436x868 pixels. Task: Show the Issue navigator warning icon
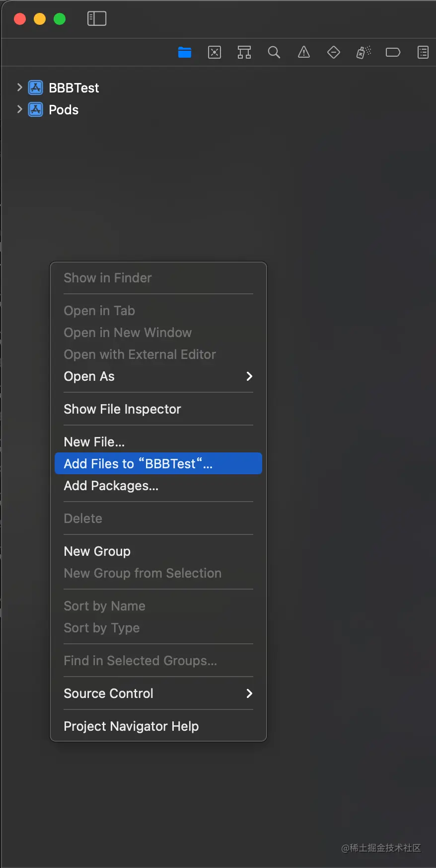tap(304, 52)
